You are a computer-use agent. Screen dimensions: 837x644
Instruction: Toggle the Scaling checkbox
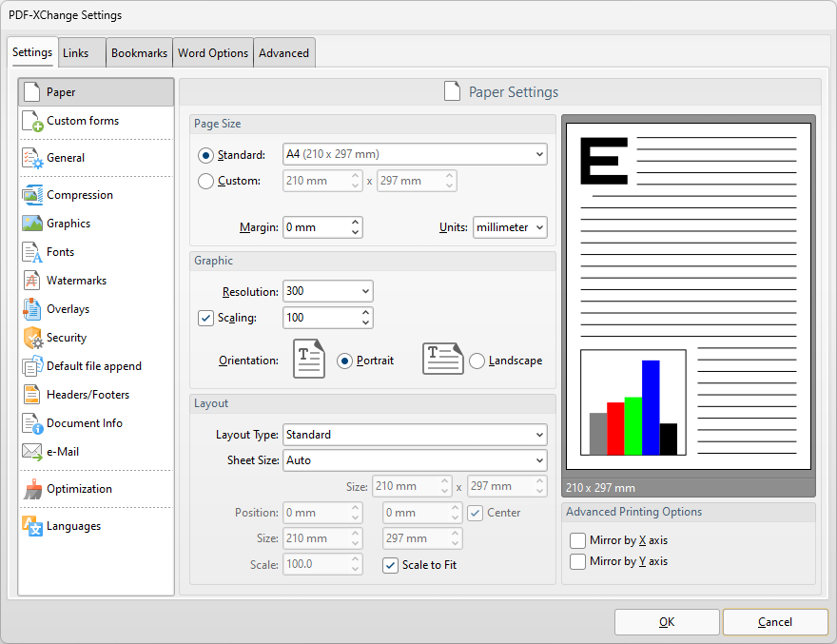click(205, 319)
